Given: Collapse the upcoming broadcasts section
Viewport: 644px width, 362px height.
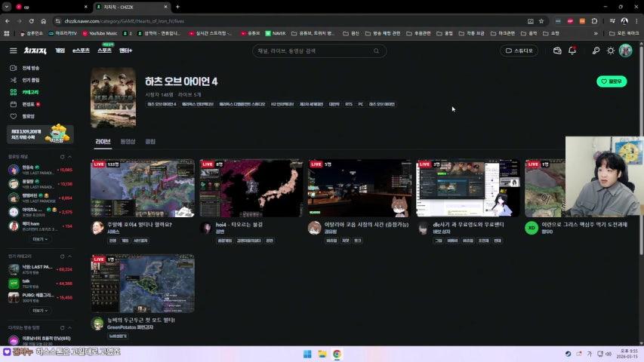Looking at the screenshot, I should tap(69, 327).
